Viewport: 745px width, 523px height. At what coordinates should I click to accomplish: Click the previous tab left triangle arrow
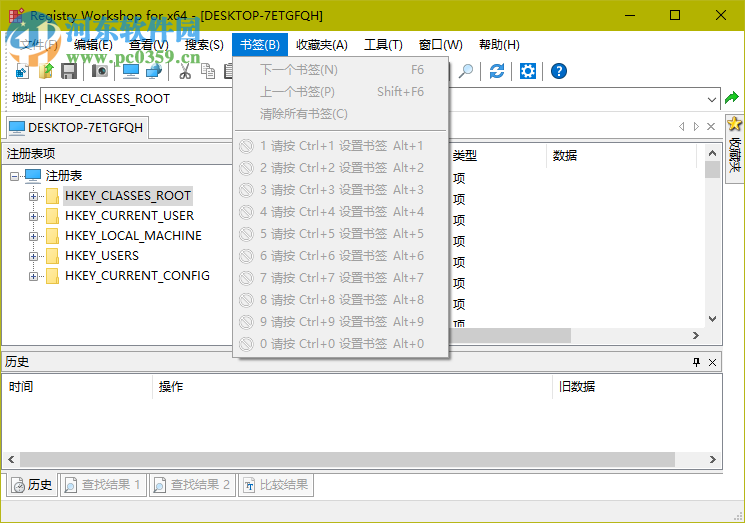click(x=682, y=126)
